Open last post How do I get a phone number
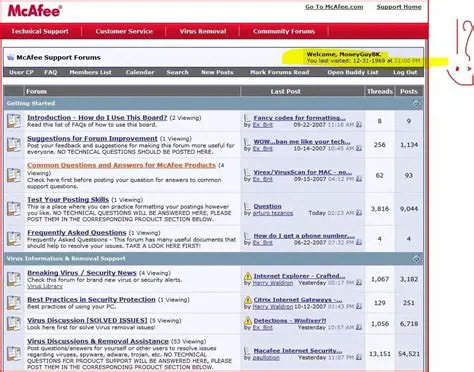 [x=304, y=236]
